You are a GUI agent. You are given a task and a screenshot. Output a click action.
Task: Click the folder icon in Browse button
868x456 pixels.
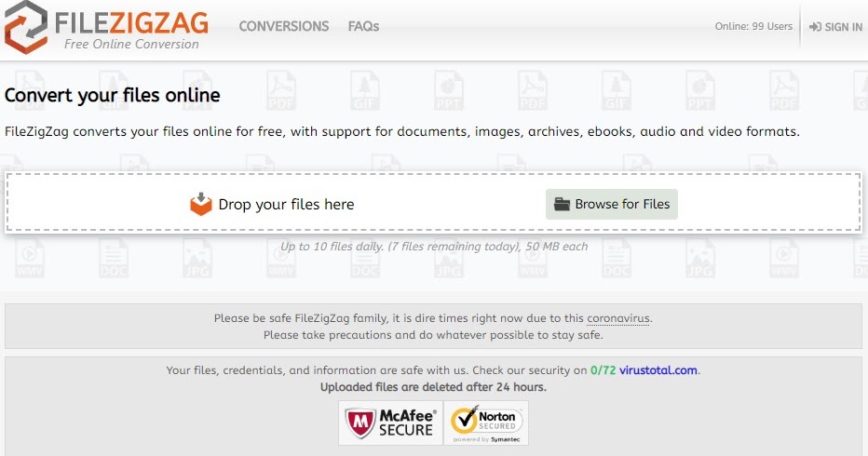(x=562, y=204)
